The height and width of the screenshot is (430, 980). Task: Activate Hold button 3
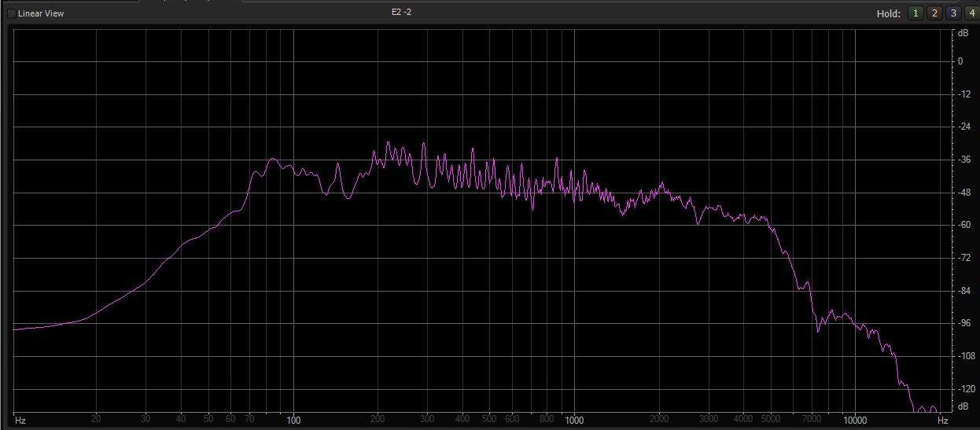pyautogui.click(x=952, y=13)
